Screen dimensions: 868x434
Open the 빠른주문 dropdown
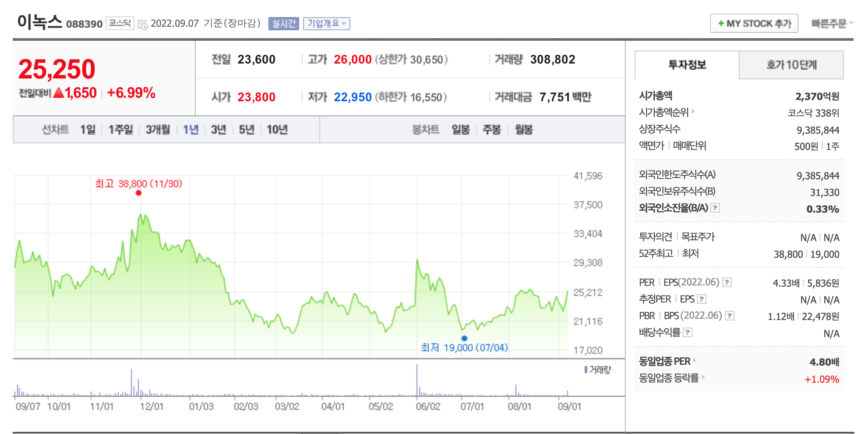(x=832, y=24)
